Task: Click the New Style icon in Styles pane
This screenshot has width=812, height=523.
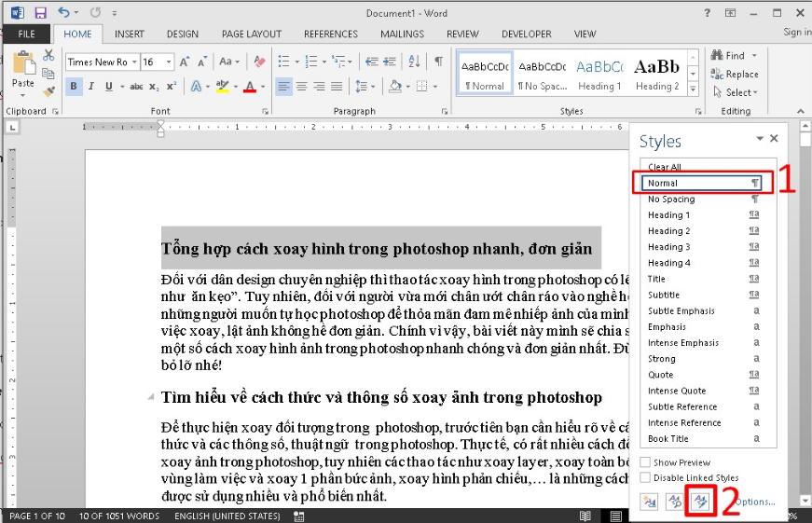Action: click(x=649, y=502)
